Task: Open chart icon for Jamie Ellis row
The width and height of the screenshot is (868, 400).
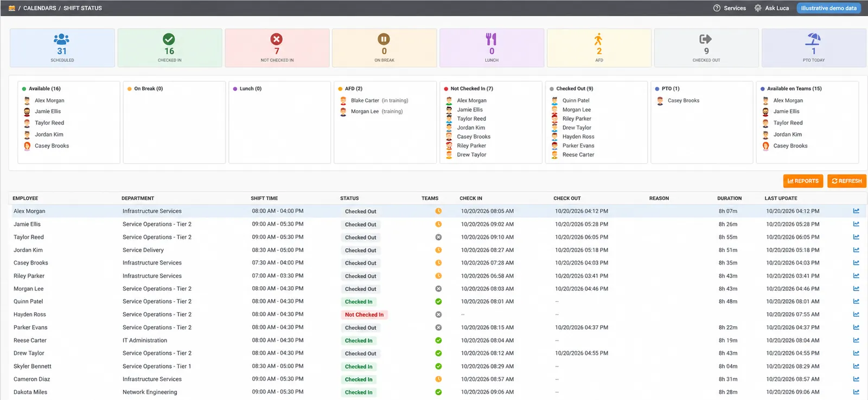Action: click(x=856, y=224)
